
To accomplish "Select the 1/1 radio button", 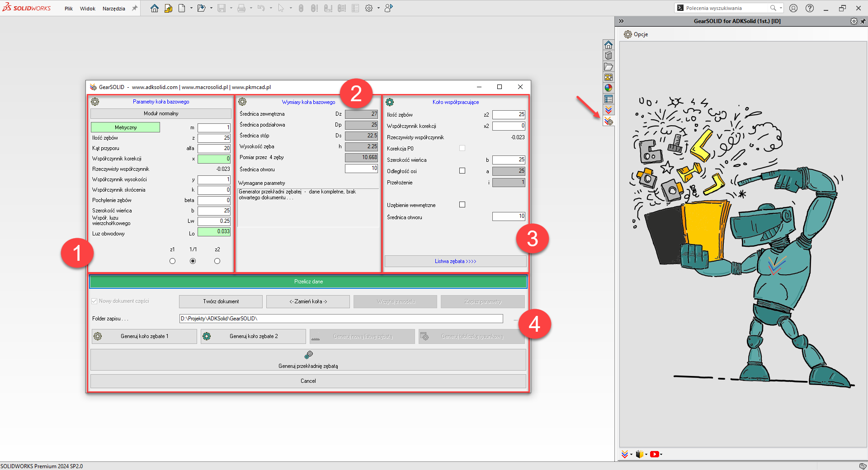I will click(193, 261).
